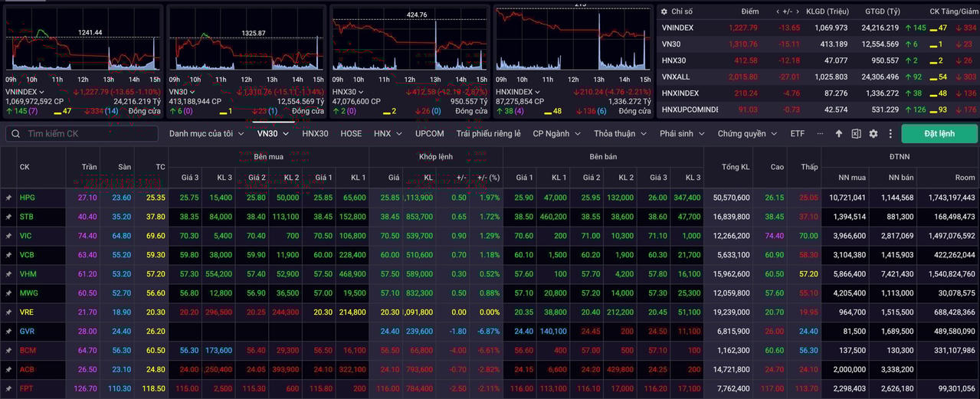Open the Chứng quyền dropdown

(x=748, y=133)
